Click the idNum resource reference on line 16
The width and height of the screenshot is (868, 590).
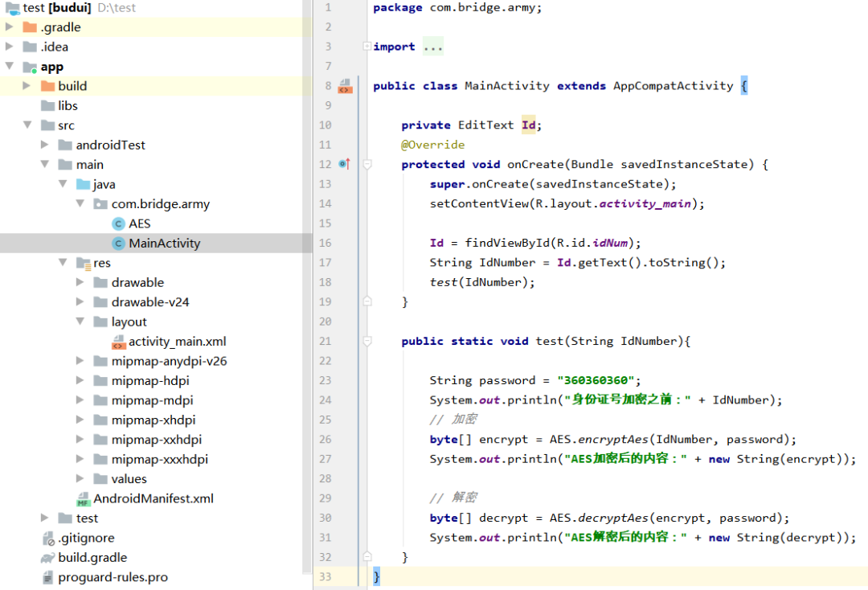tap(610, 243)
